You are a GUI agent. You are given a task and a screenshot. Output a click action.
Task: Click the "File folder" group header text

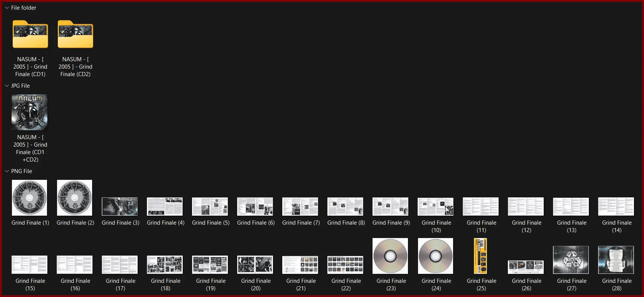23,8
